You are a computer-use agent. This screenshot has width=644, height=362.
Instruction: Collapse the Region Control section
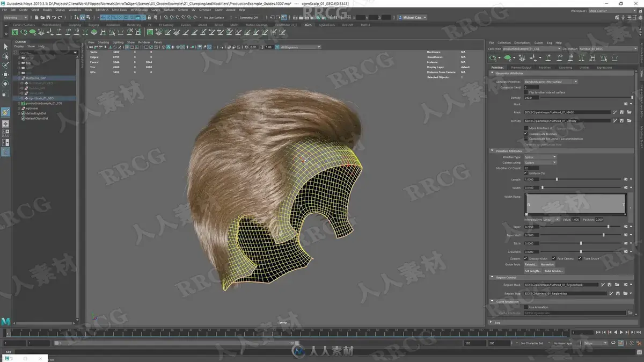(492, 278)
